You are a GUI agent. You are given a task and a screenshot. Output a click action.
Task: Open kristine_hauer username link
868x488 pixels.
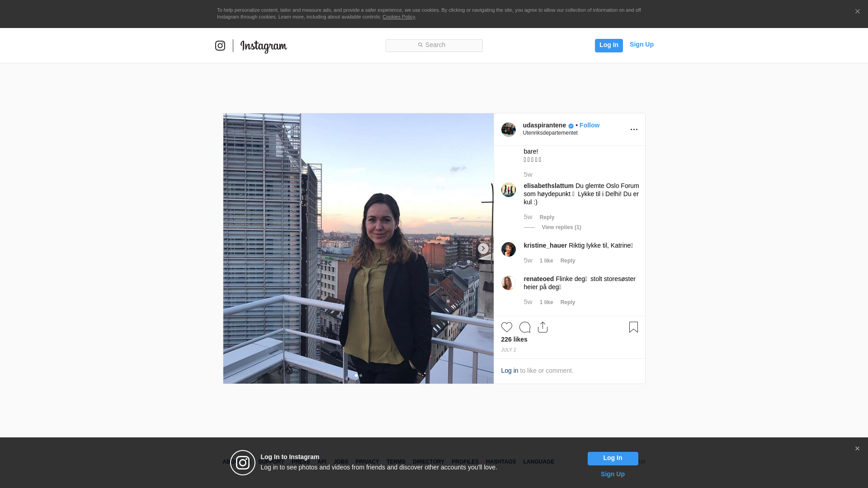point(545,245)
